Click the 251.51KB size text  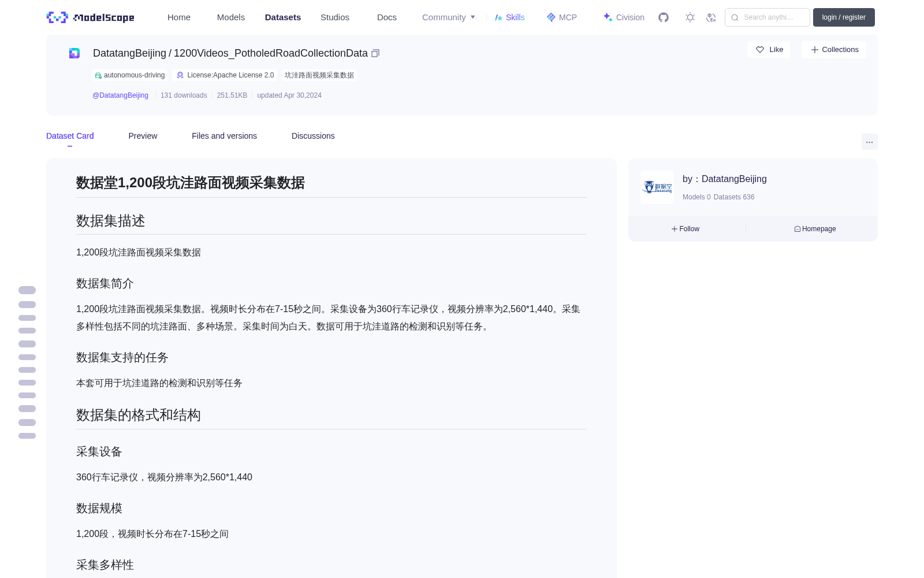(232, 95)
